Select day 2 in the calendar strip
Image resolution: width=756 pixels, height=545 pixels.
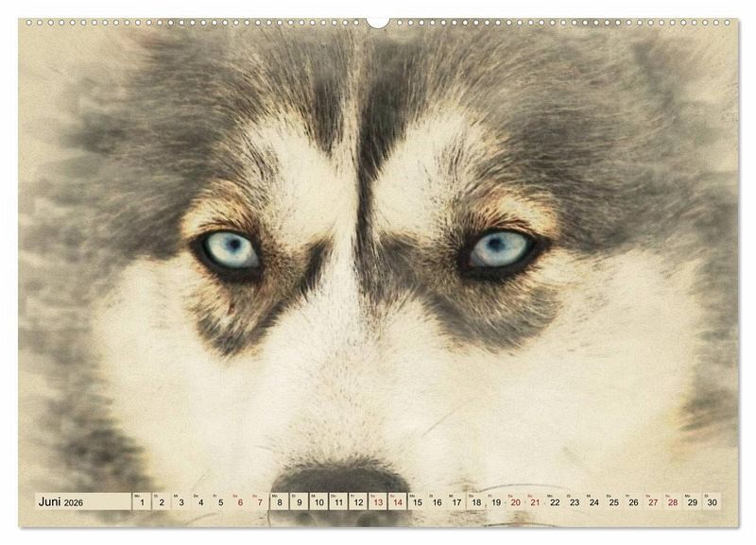coord(161,502)
